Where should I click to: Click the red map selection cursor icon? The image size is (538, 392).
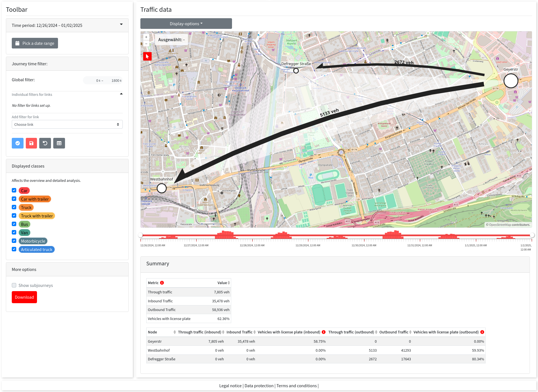tap(147, 56)
